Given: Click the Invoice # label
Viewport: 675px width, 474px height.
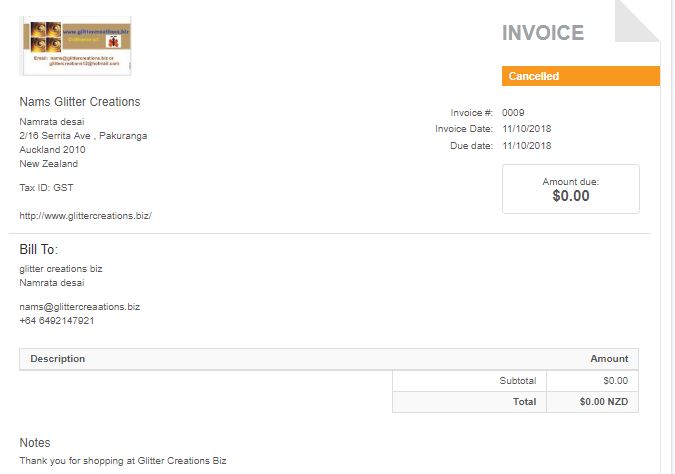Looking at the screenshot, I should pyautogui.click(x=471, y=113).
